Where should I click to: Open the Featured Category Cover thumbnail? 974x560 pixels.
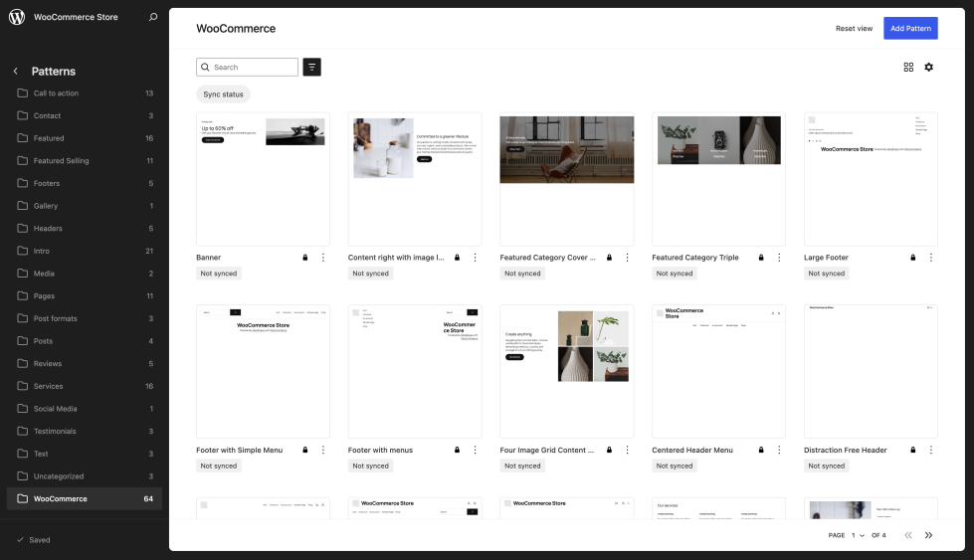coord(566,179)
